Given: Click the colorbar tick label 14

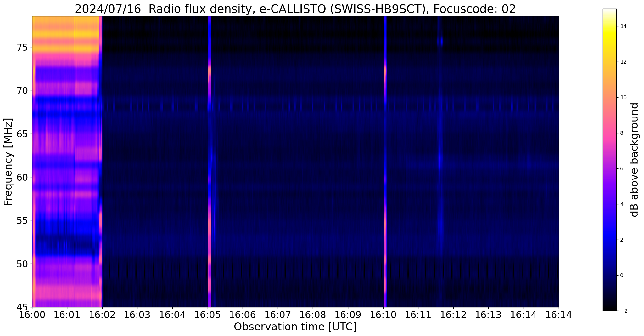Looking at the screenshot, I should point(623,26).
